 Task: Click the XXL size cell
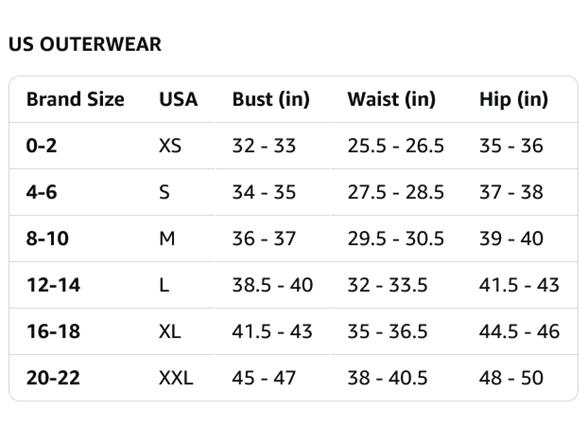(176, 378)
